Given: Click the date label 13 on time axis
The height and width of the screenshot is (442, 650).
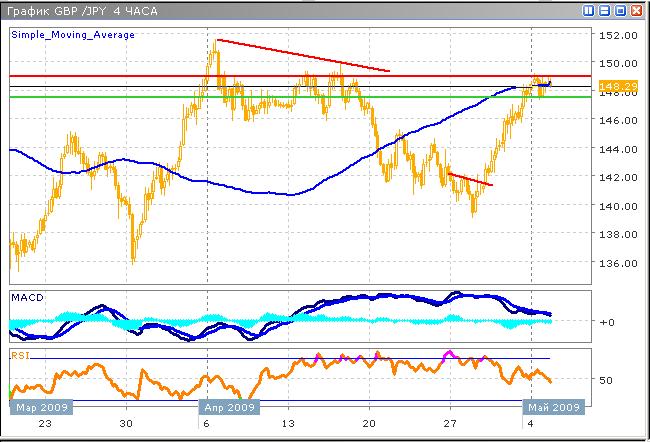Looking at the screenshot, I should [x=288, y=424].
